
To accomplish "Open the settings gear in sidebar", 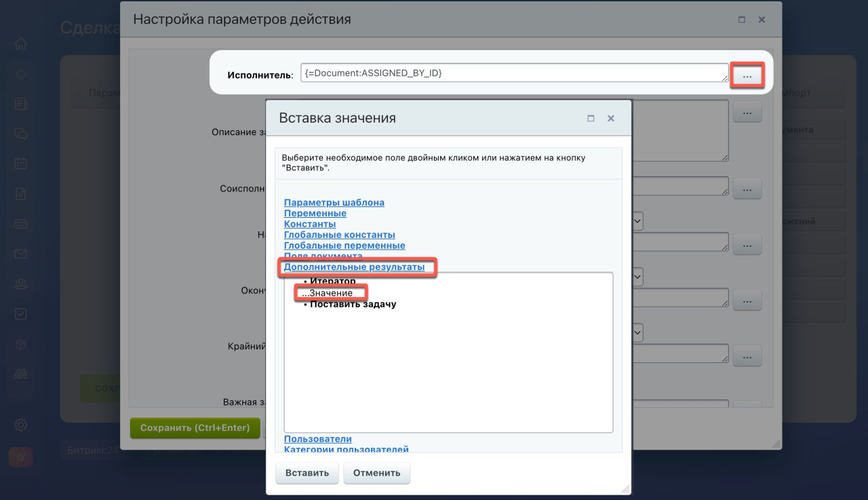I will pyautogui.click(x=21, y=425).
